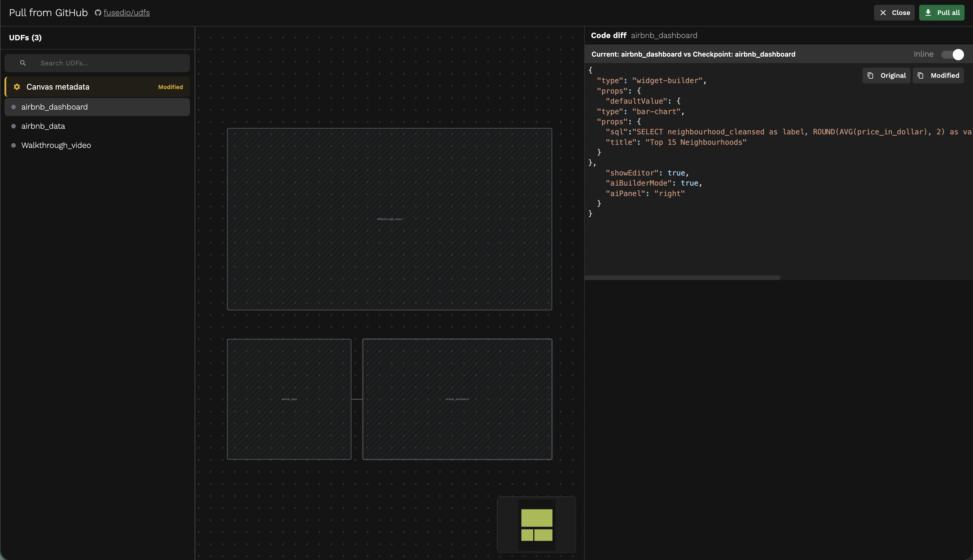The height and width of the screenshot is (560, 973).
Task: Click the "showEditor": true code line
Action: (x=647, y=173)
